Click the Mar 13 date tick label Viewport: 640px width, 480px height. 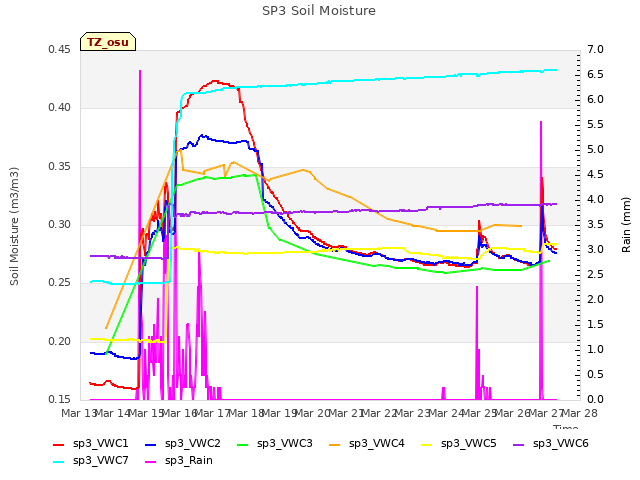tap(78, 413)
